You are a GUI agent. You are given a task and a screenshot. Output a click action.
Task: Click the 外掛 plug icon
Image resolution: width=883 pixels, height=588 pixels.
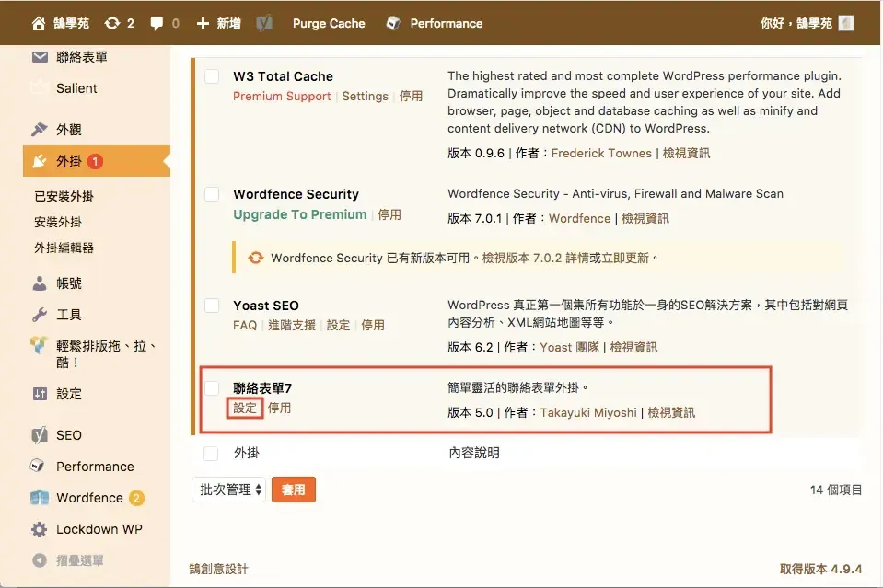pos(40,161)
